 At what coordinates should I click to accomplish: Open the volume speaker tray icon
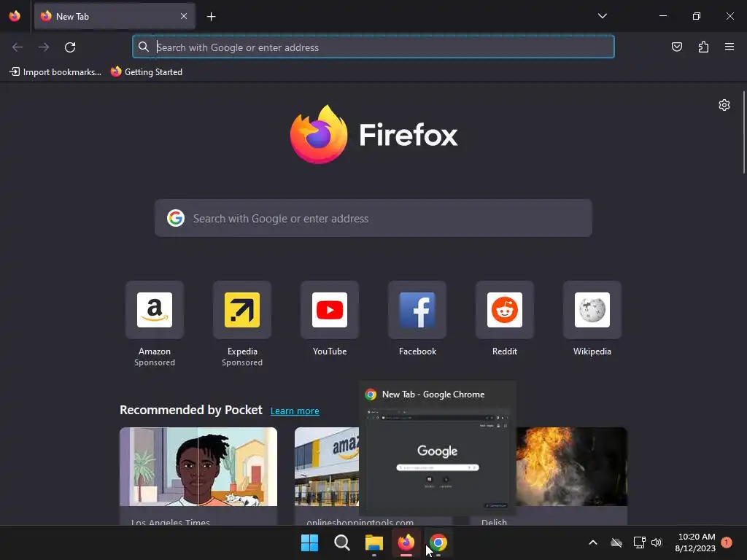click(x=657, y=542)
